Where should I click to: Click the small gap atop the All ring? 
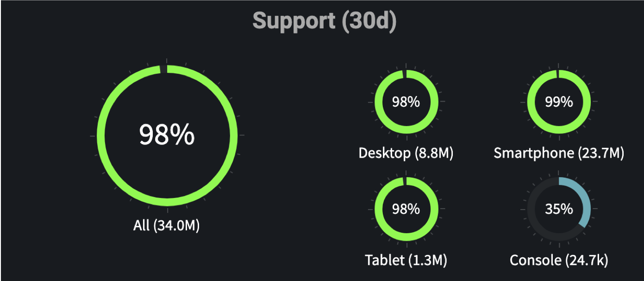164,69
